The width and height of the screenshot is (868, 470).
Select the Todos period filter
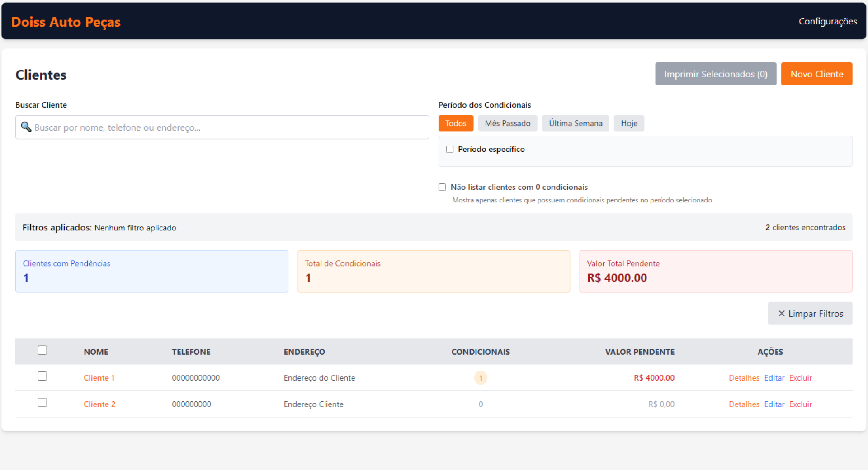pyautogui.click(x=455, y=123)
